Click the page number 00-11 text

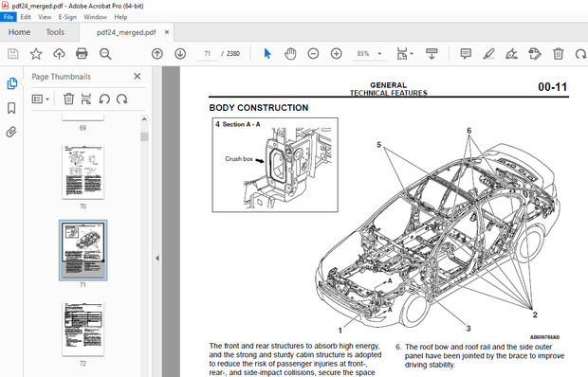tap(552, 87)
